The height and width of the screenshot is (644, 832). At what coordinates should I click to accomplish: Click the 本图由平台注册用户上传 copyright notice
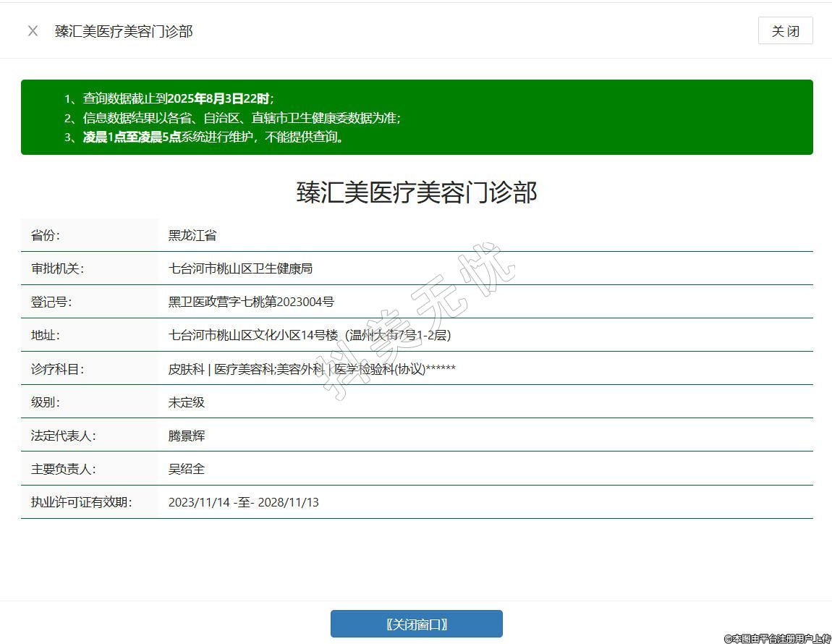tap(778, 638)
